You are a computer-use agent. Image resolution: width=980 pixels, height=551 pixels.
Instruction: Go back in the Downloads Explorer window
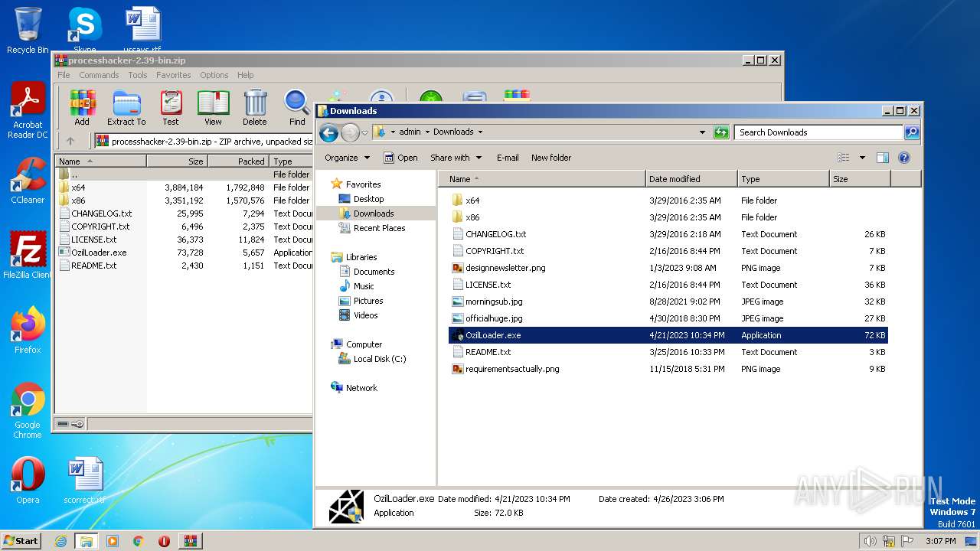(x=328, y=132)
